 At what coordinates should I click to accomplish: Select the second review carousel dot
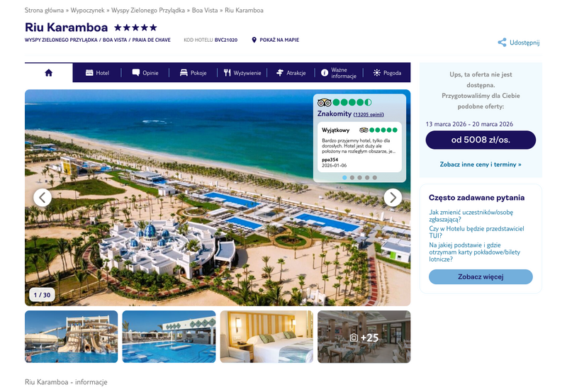pos(352,177)
